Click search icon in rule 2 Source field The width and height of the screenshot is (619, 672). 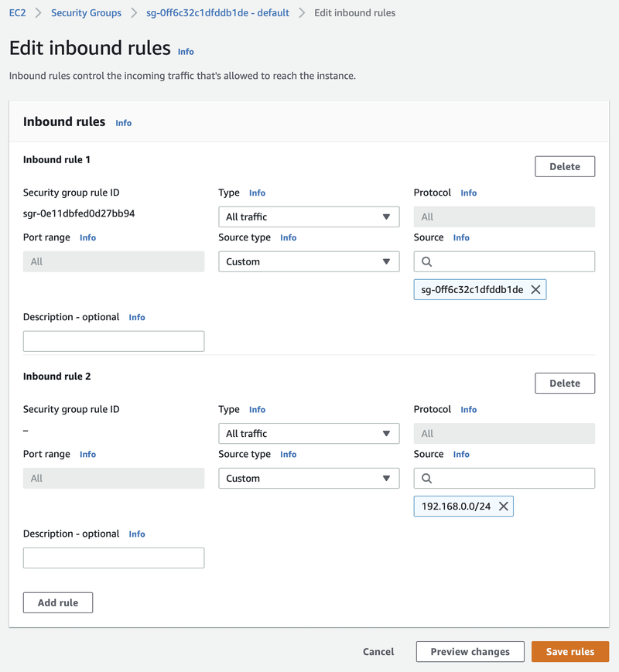427,479
